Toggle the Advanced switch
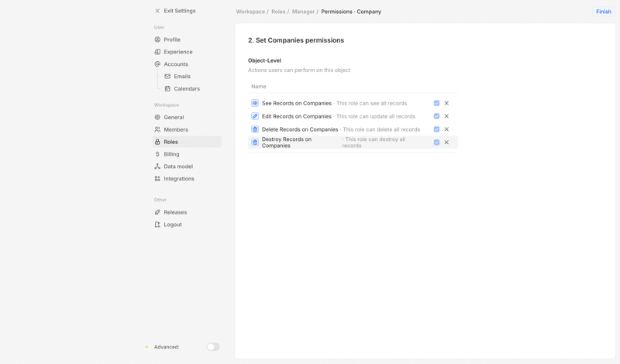620x364 pixels. [x=213, y=347]
